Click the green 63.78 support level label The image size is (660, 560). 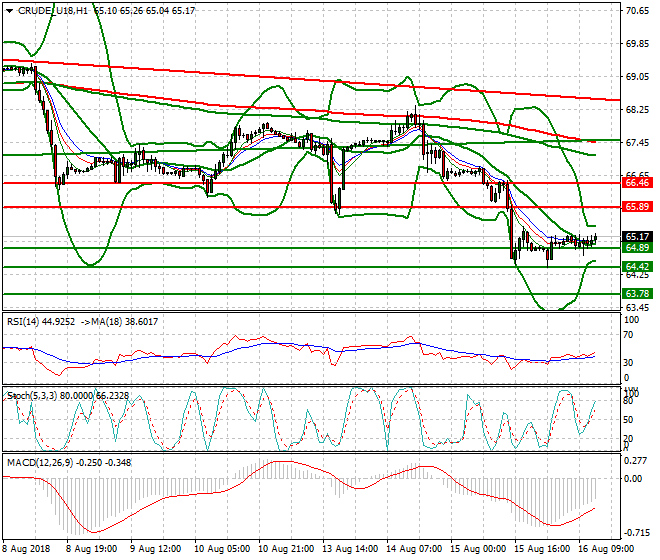637,293
